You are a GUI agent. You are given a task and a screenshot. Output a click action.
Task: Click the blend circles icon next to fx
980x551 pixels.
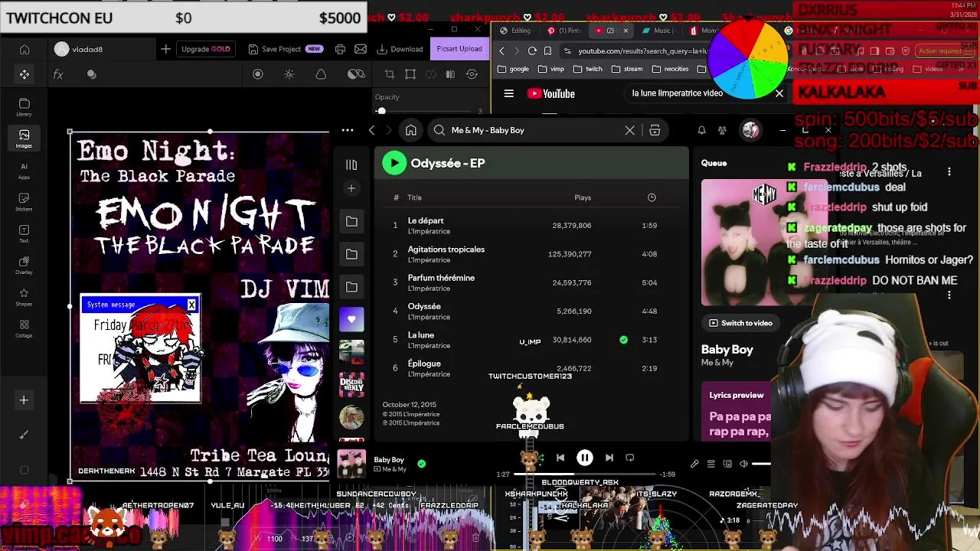92,74
